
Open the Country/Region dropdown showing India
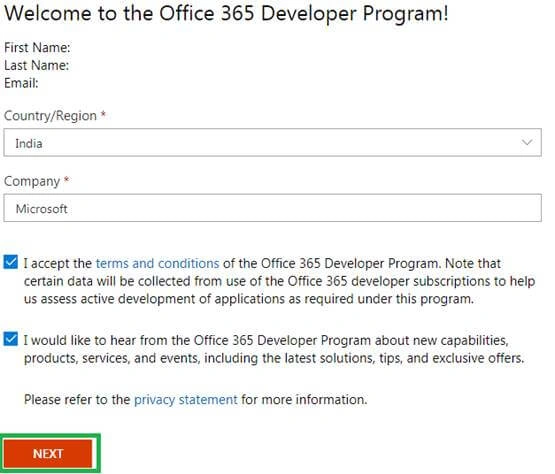[x=273, y=143]
